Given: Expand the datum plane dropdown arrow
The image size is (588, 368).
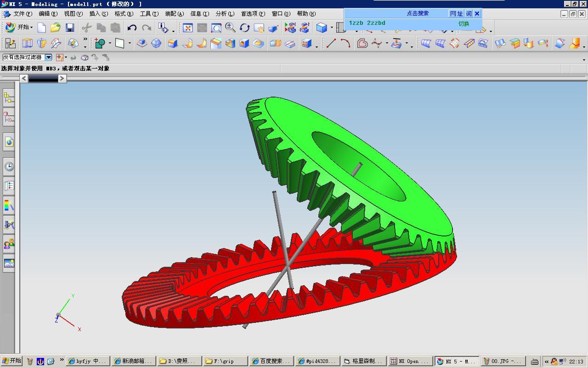Looking at the screenshot, I should (x=130, y=44).
